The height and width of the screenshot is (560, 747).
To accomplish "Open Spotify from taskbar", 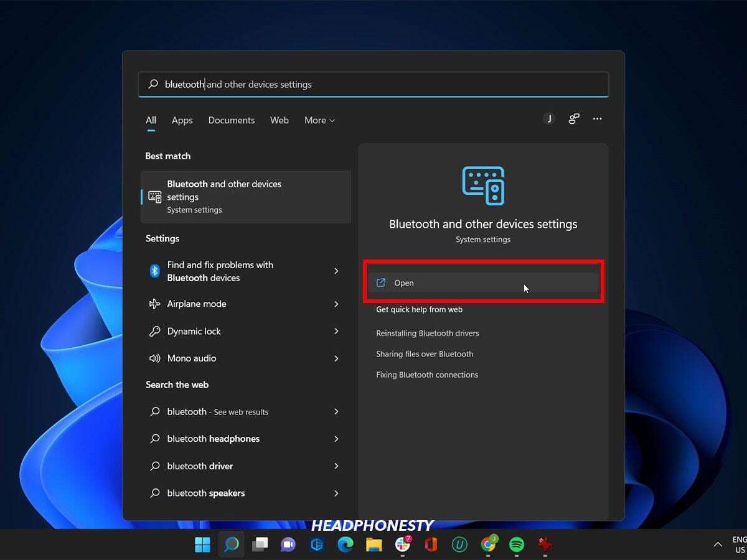I will 517,545.
